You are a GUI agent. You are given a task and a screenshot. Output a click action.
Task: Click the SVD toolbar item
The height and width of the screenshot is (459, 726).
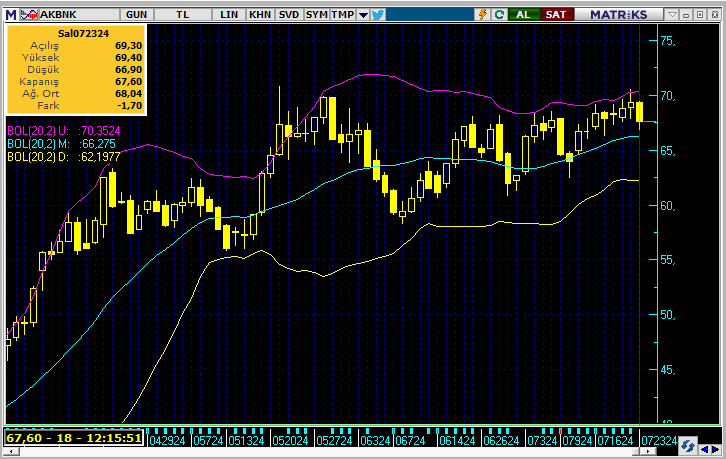(289, 14)
